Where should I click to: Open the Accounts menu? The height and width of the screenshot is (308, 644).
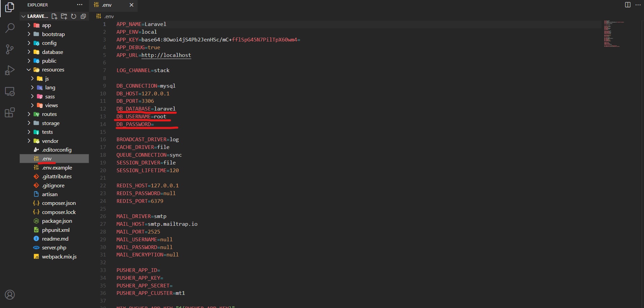click(x=10, y=294)
